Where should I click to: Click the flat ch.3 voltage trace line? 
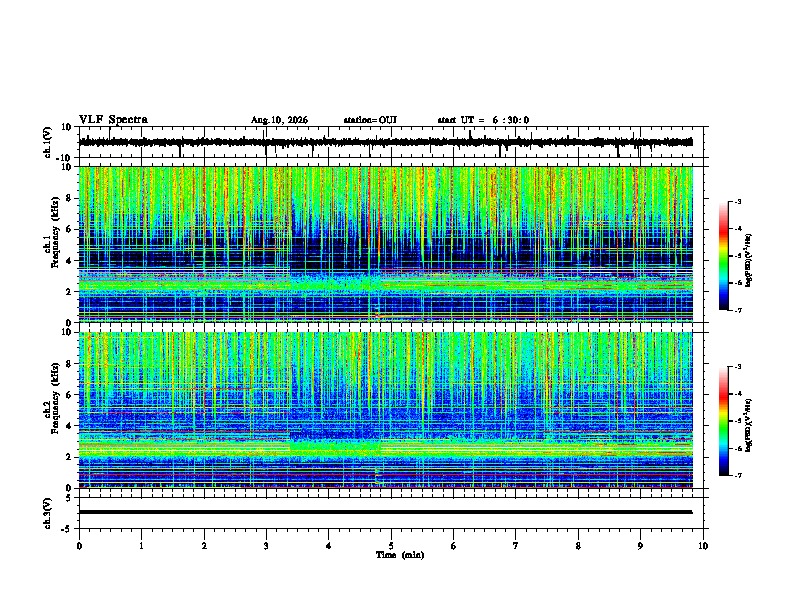385,512
